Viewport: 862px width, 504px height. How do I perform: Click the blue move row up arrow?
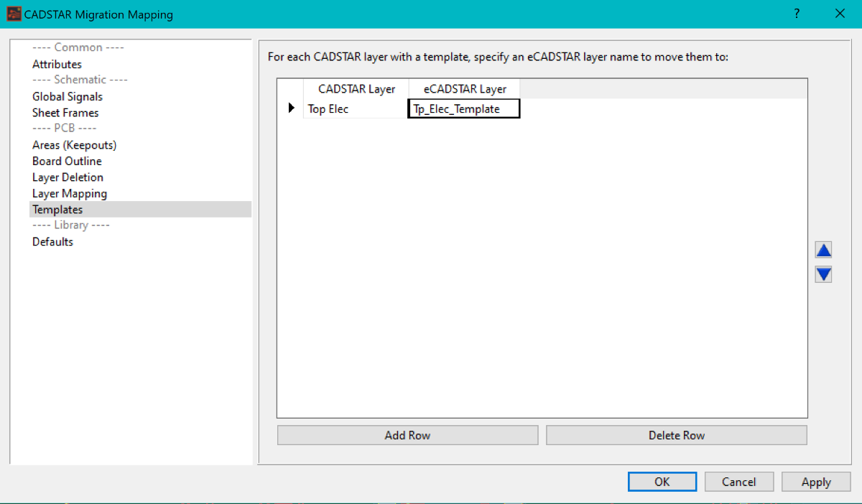click(x=823, y=251)
